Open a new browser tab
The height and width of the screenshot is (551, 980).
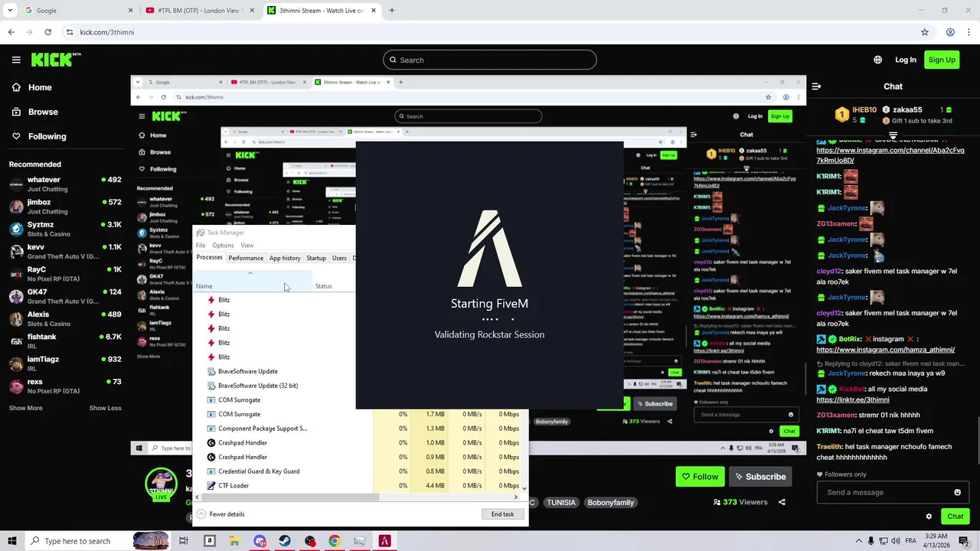(x=392, y=11)
